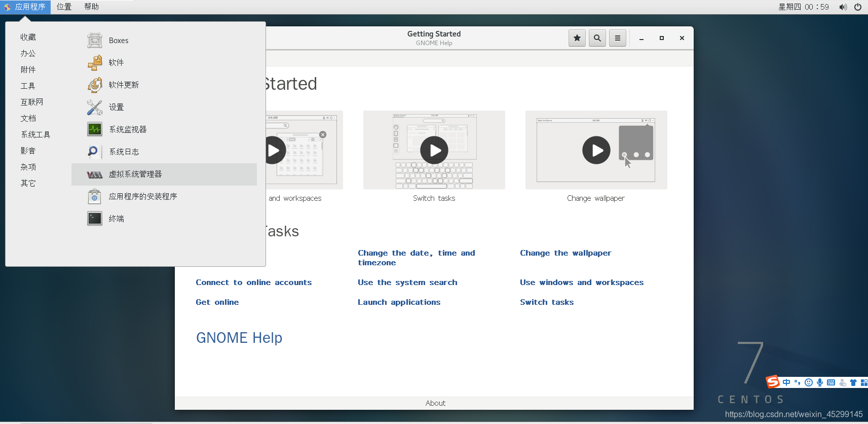Open search in the GNOME Help header

click(x=597, y=38)
